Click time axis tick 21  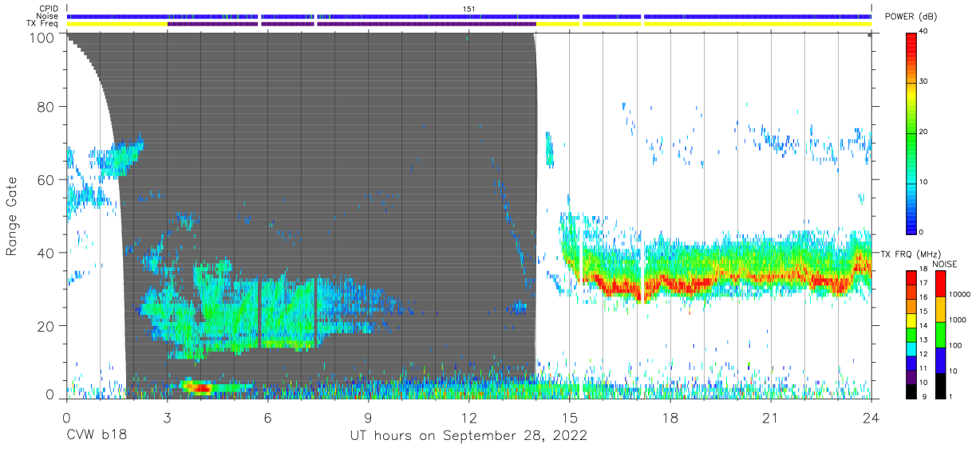coord(770,418)
